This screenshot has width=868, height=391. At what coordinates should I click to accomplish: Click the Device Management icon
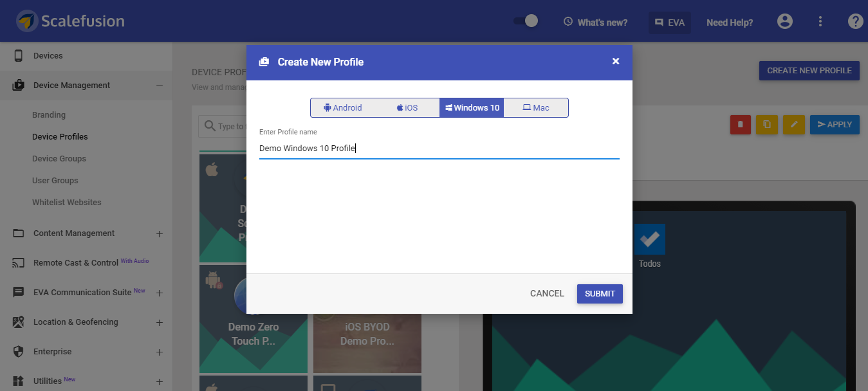point(19,86)
